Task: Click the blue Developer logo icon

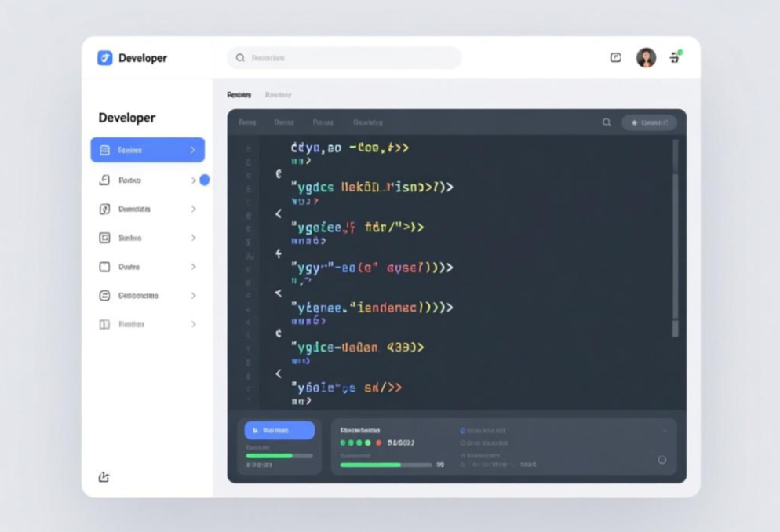Action: pos(105,58)
